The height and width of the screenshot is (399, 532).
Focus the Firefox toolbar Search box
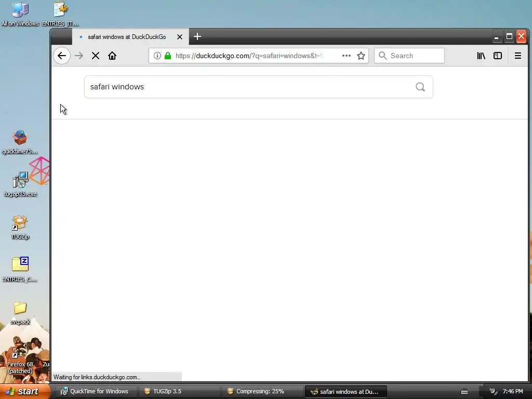click(x=409, y=56)
